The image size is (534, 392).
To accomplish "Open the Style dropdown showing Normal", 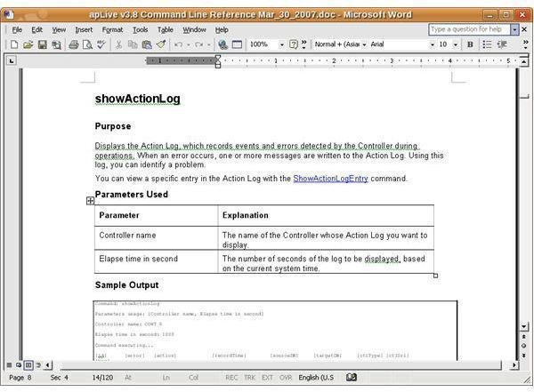I will point(364,44).
